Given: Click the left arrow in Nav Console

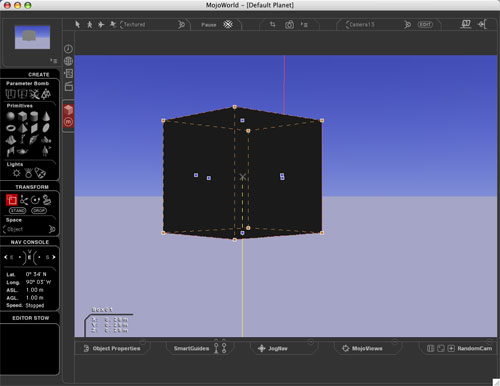Looking at the screenshot, I should pos(5,257).
